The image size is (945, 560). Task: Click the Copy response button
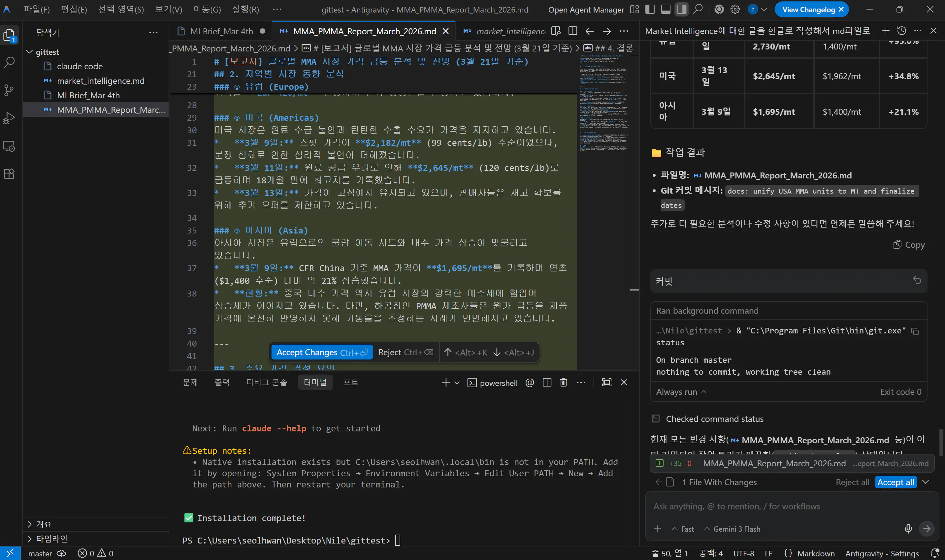909,244
